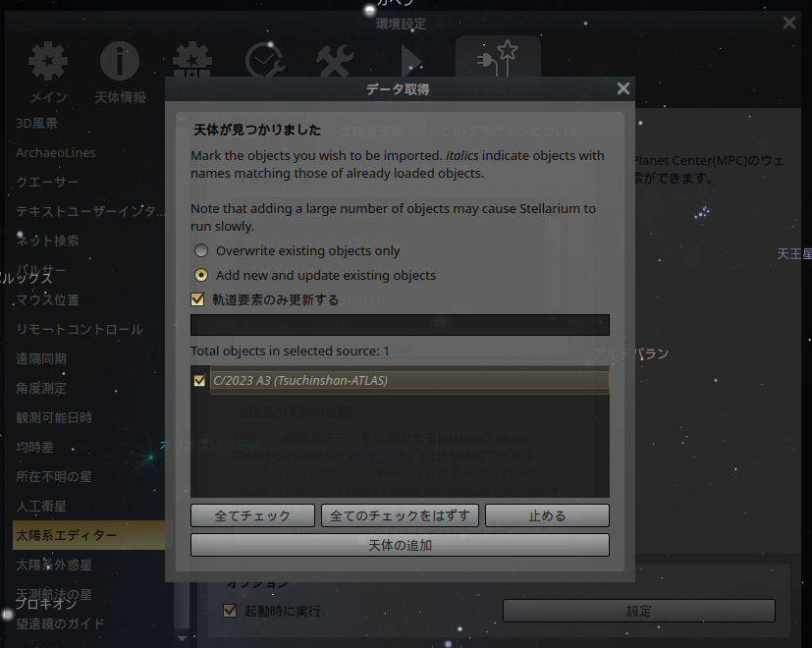Viewport: 812px width, 648px height.
Task: Click the 全てチェック button
Action: [x=252, y=515]
